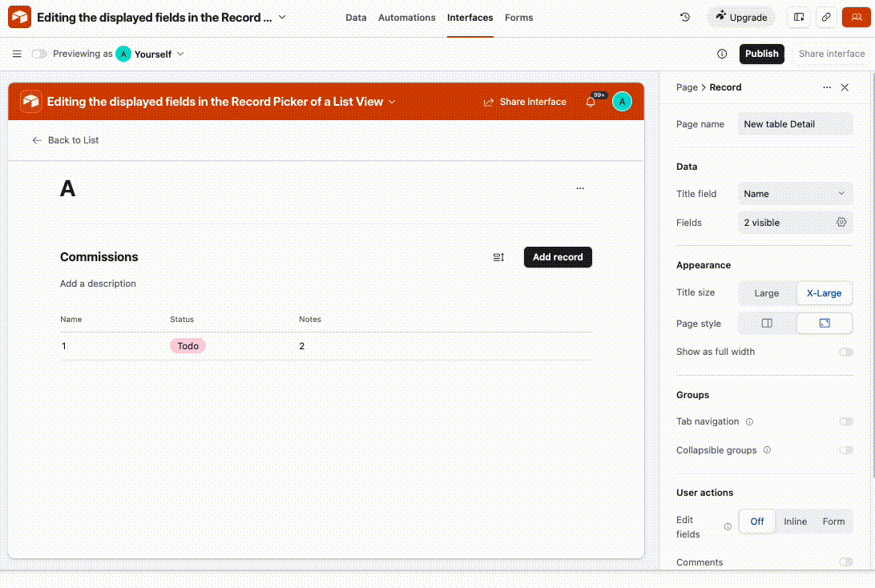Image resolution: width=875 pixels, height=588 pixels.
Task: Open notifications bell with 99+ badge
Action: [x=591, y=102]
